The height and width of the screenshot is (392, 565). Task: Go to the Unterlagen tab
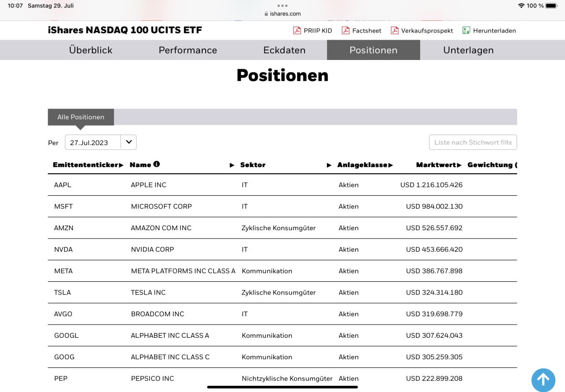click(x=468, y=50)
